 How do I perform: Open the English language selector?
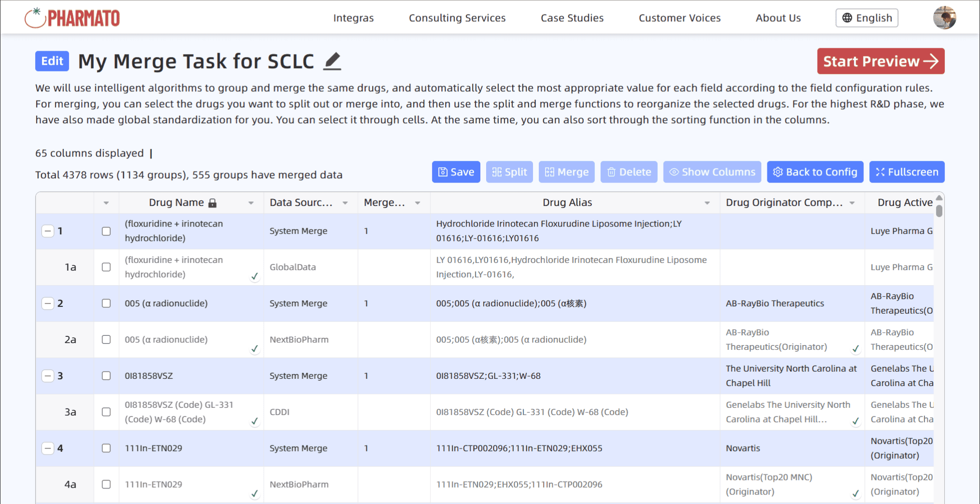pos(867,18)
